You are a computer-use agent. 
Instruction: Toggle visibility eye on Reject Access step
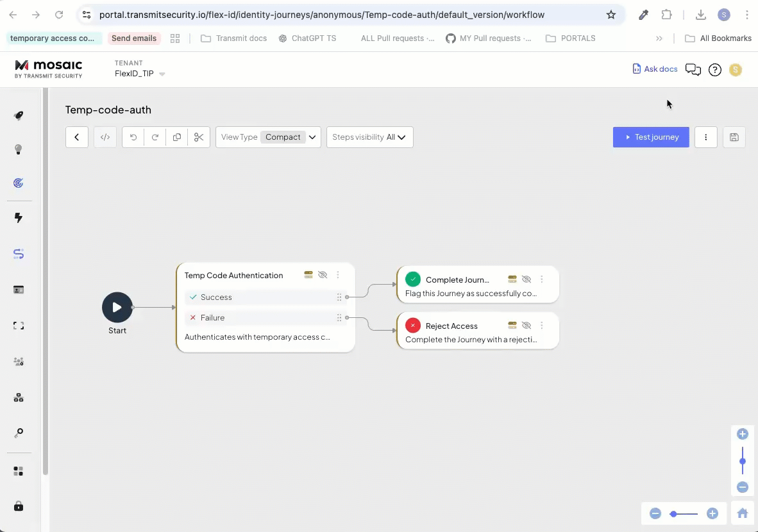pyautogui.click(x=526, y=326)
